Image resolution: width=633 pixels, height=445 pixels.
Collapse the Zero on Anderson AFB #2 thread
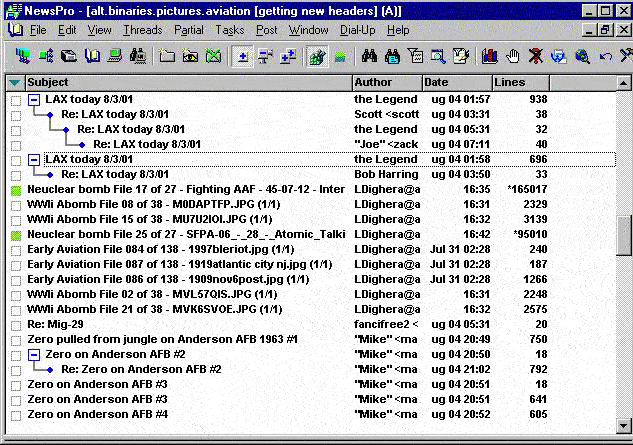pos(33,354)
